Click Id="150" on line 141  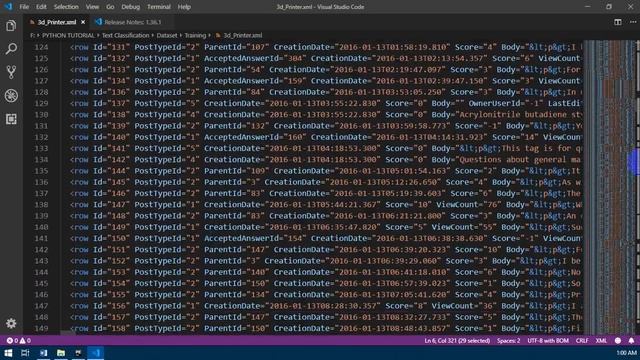(x=111, y=238)
